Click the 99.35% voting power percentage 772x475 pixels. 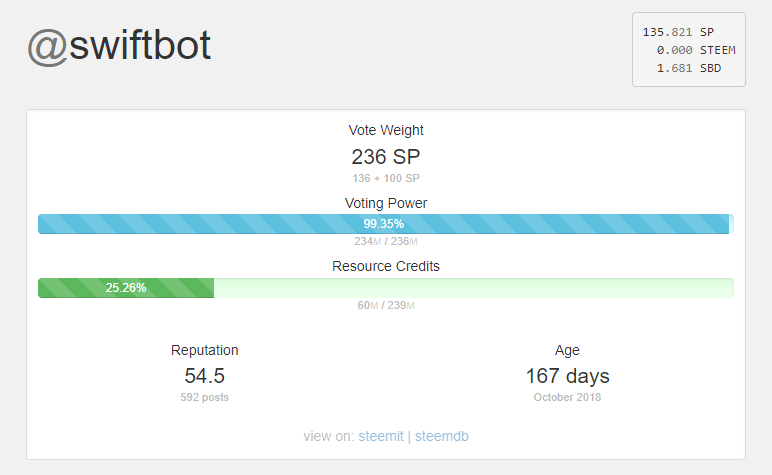pyautogui.click(x=383, y=224)
